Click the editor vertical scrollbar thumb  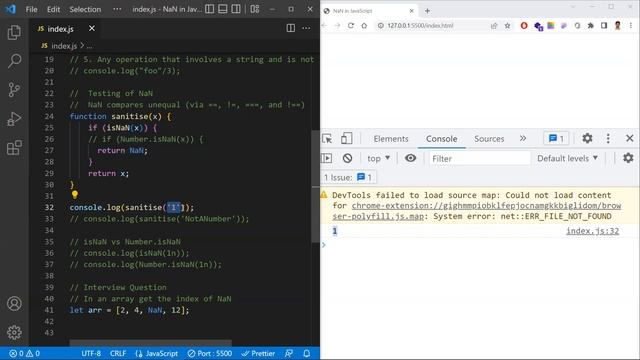(315, 187)
